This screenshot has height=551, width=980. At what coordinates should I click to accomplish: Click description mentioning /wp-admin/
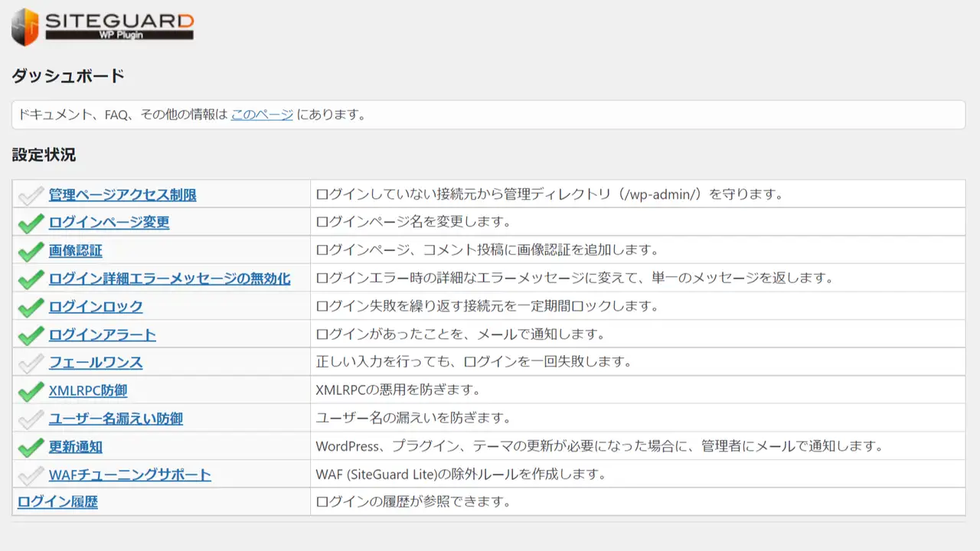pyautogui.click(x=550, y=194)
